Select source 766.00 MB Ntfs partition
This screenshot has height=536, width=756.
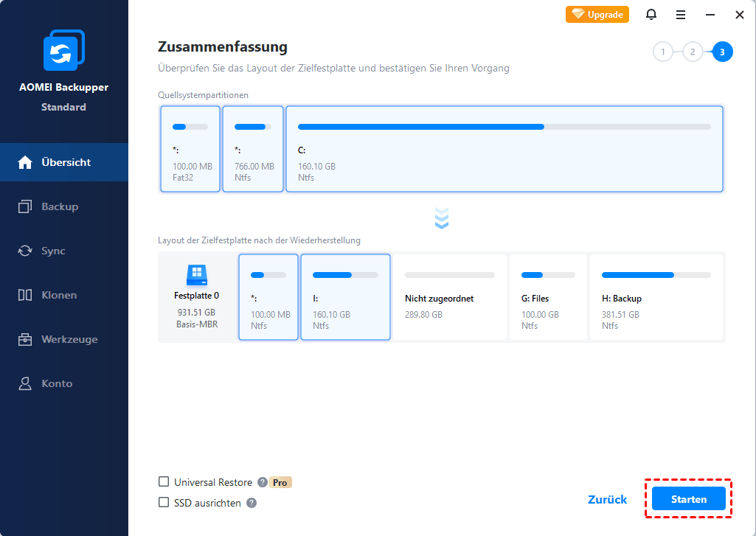coord(253,149)
